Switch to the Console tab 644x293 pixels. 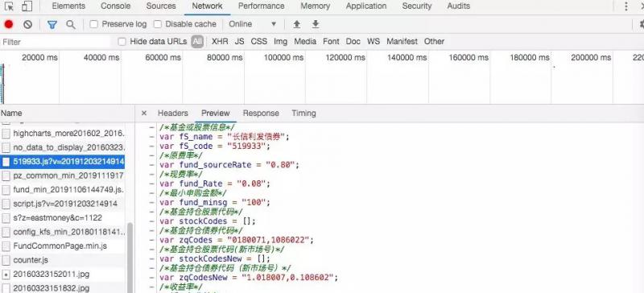pos(115,6)
